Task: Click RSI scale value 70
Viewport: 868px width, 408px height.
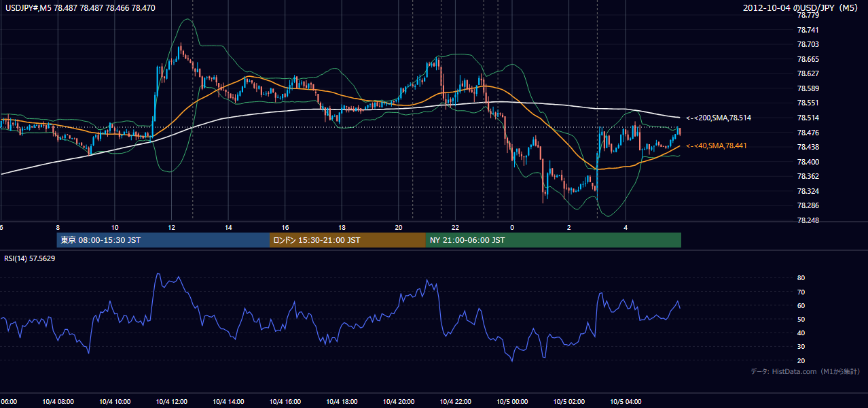Action: tap(801, 292)
